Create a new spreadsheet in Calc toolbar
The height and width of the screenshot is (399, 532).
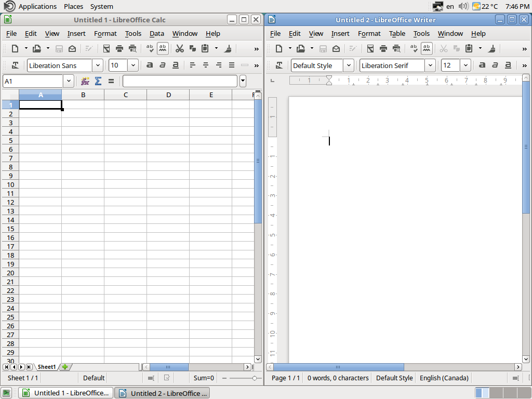[x=15, y=48]
